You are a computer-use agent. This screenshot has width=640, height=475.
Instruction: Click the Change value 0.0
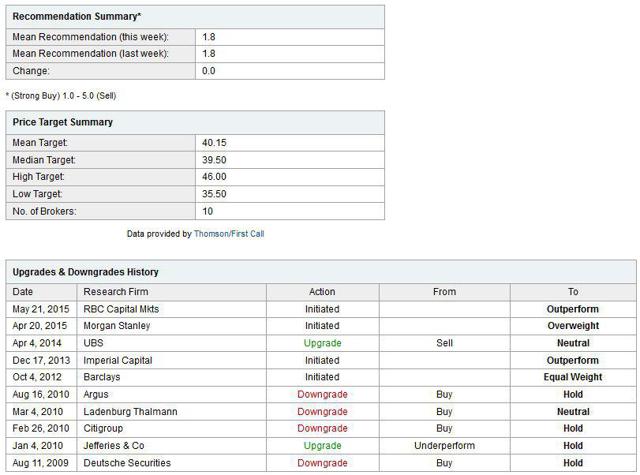pyautogui.click(x=209, y=71)
